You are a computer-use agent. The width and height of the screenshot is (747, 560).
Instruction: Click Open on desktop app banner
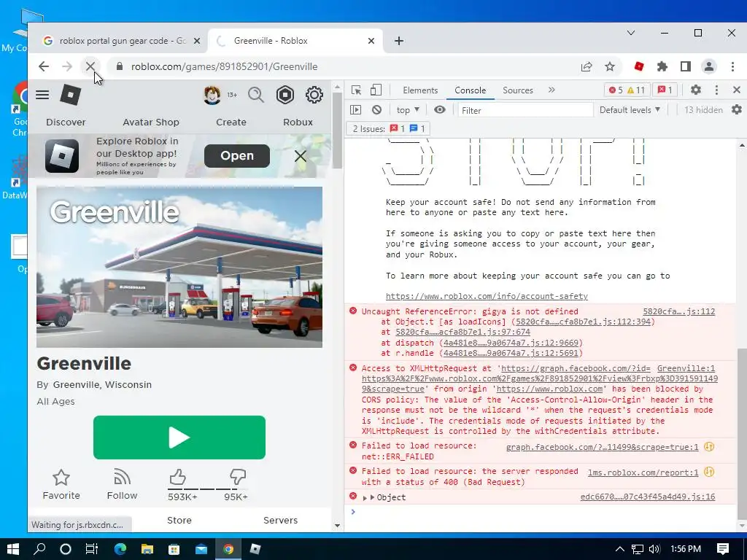click(237, 156)
